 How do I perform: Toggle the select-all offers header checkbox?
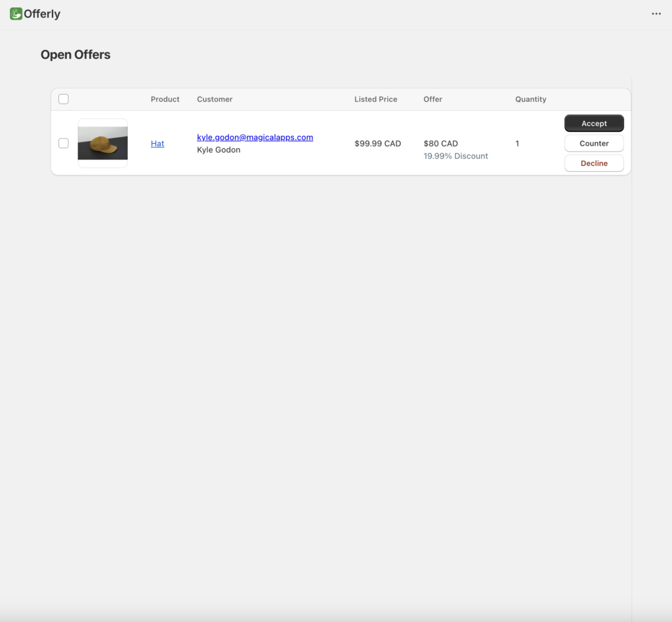pos(64,99)
